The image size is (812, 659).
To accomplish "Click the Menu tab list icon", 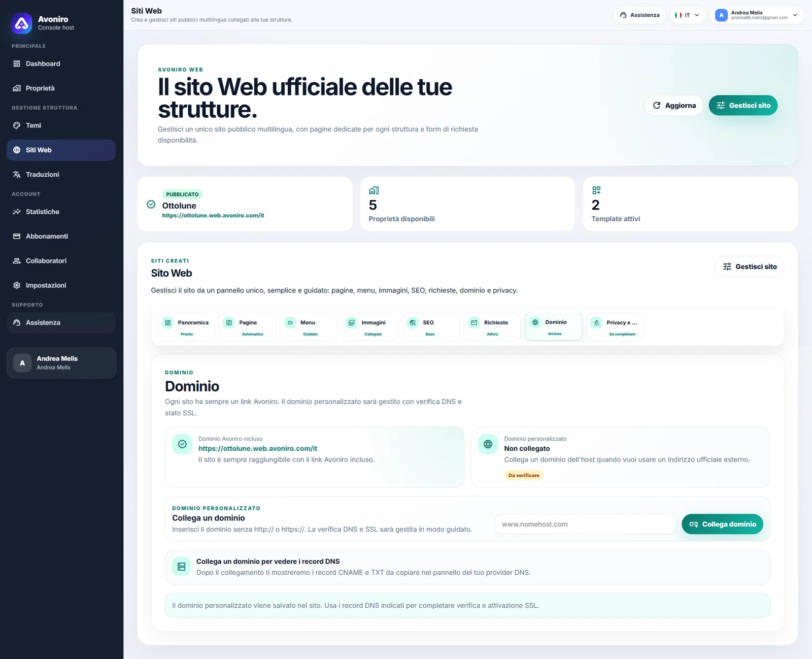I will click(x=290, y=322).
